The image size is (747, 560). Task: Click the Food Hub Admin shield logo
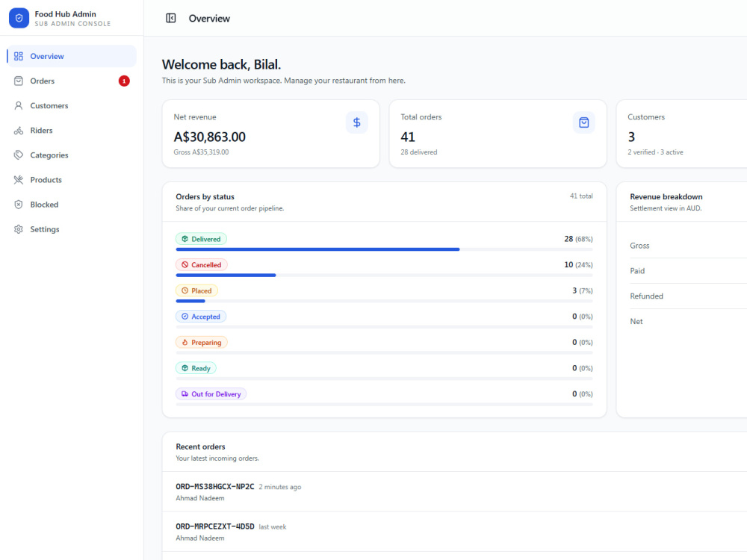click(x=19, y=18)
